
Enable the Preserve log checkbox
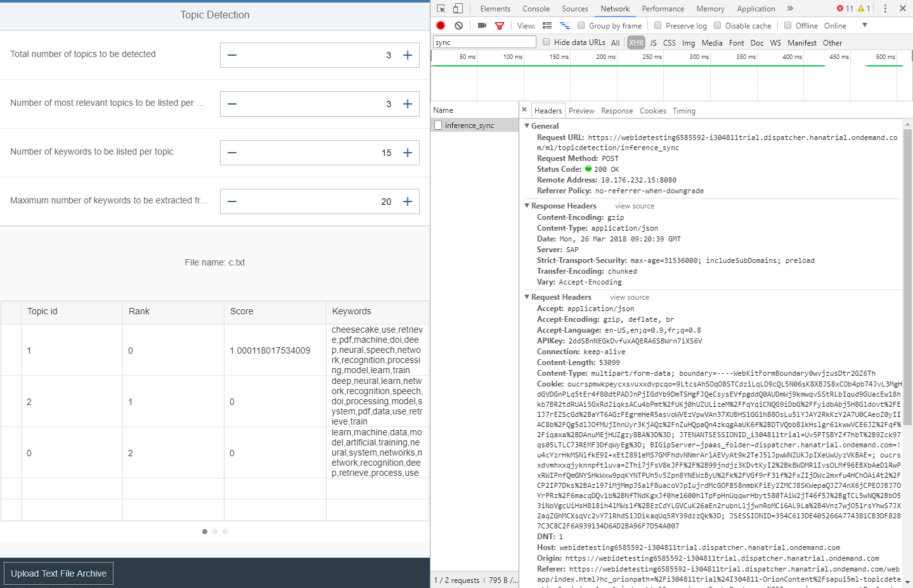(659, 25)
